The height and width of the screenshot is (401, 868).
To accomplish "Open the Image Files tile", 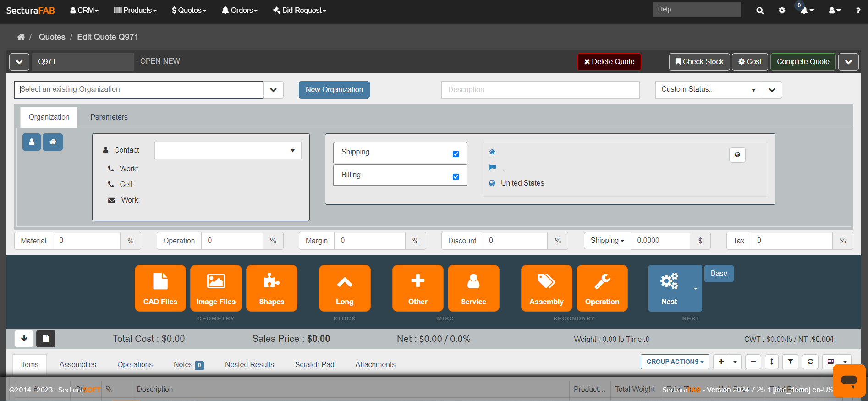I will click(x=216, y=288).
